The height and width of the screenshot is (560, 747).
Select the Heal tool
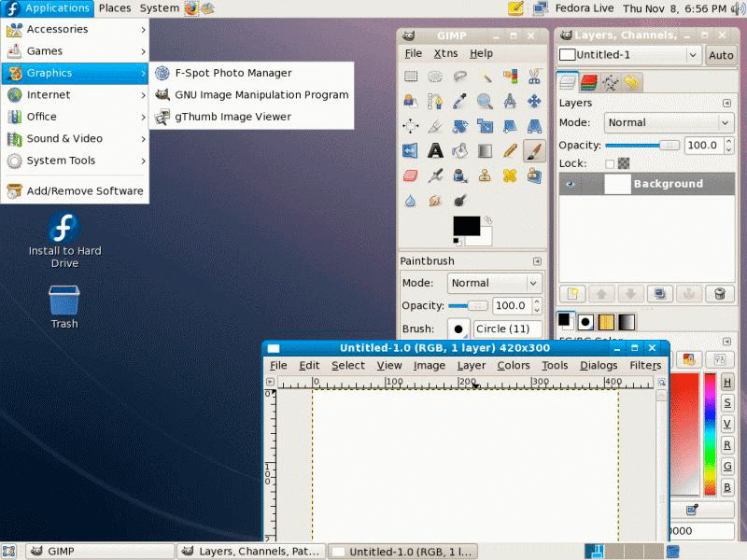pos(510,175)
